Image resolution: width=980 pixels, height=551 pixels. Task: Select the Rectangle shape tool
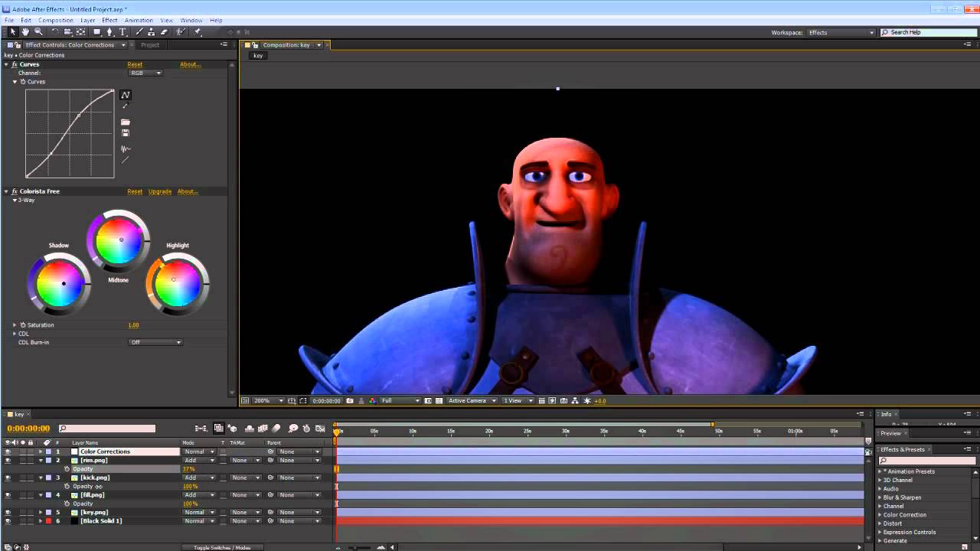pyautogui.click(x=97, y=32)
